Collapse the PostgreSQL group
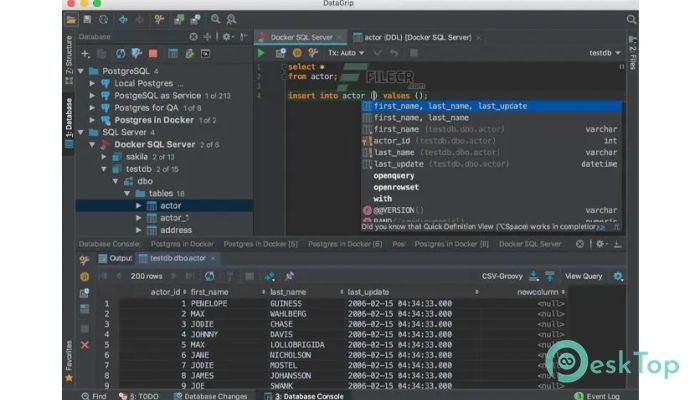This screenshot has width=700, height=400. pos(81,71)
